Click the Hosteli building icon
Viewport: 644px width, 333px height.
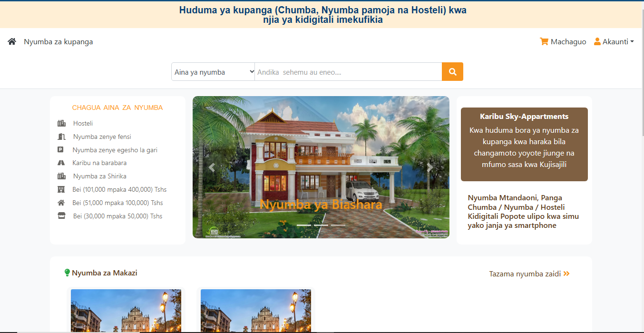[x=61, y=124]
